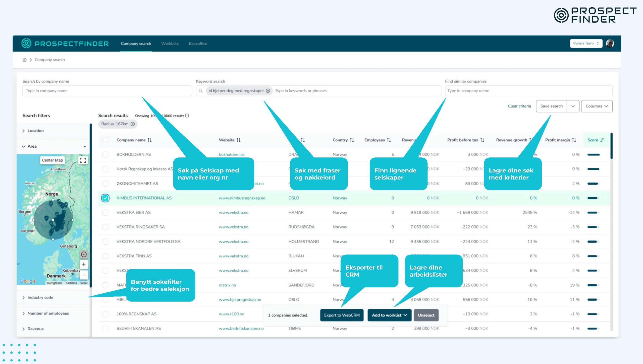Viewport: 643px width, 364px height.
Task: Check the BOKHOLDERN AS row checkbox
Action: pyautogui.click(x=105, y=154)
